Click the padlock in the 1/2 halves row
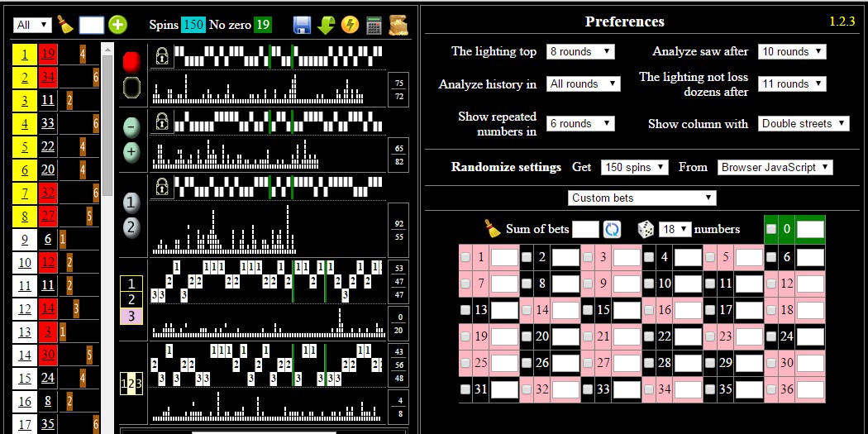This screenshot has height=434, width=868. [x=162, y=186]
